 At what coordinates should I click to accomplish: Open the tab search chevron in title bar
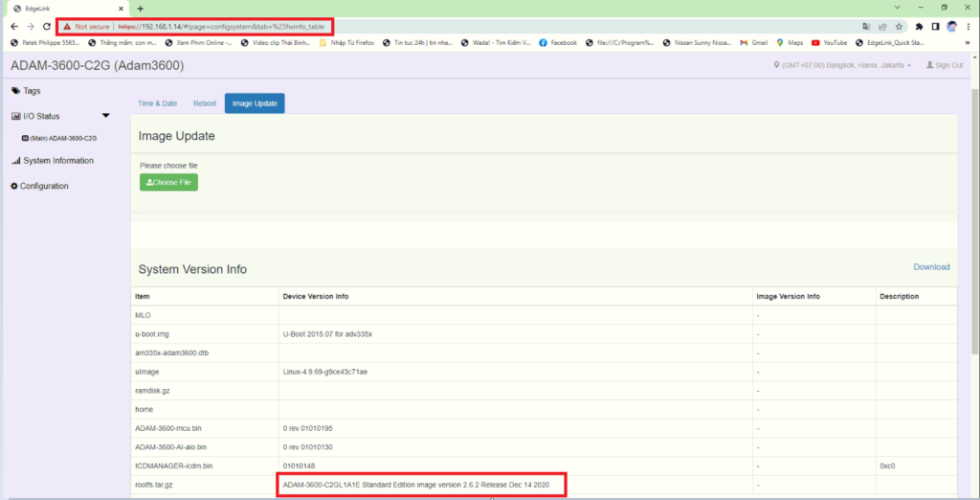tap(898, 8)
